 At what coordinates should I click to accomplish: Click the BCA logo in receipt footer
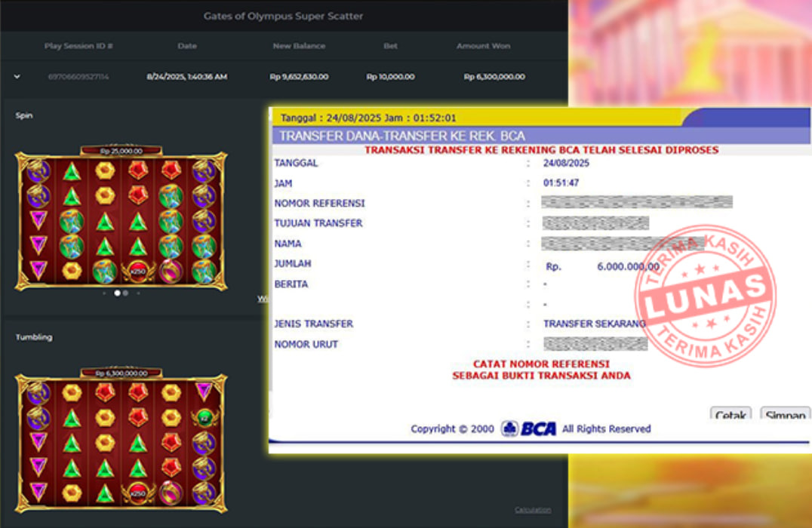(529, 428)
